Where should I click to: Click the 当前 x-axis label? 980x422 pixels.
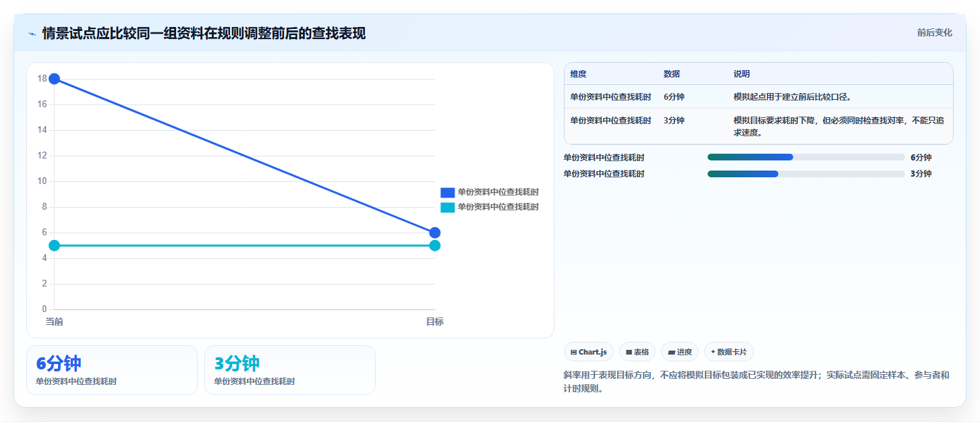[x=55, y=322]
